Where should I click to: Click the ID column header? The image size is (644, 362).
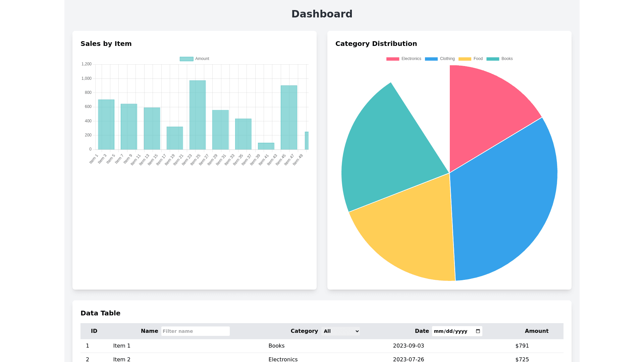(94, 331)
